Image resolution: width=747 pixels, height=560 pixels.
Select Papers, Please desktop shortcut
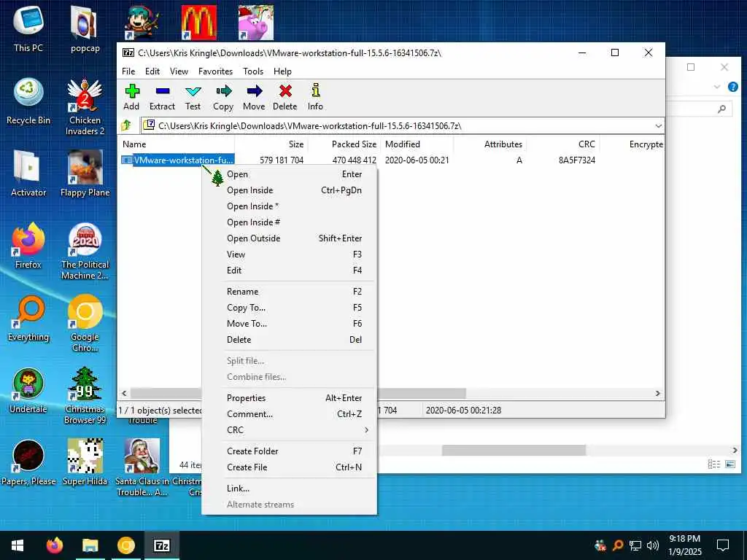point(28,462)
